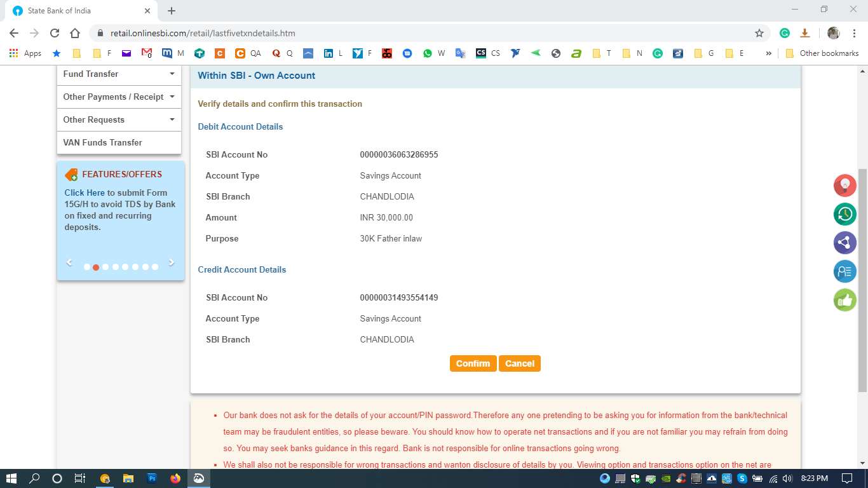The height and width of the screenshot is (488, 868).
Task: Click debit account number 00000036063286955
Action: 399,154
